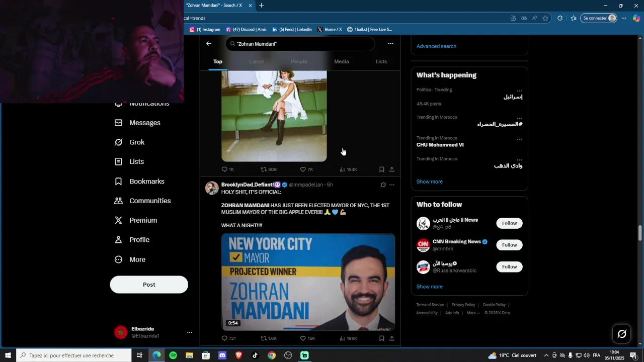Viewport: 644px width, 362px height.
Task: Click the "Zohran Mamdani" search input field
Action: click(x=300, y=44)
